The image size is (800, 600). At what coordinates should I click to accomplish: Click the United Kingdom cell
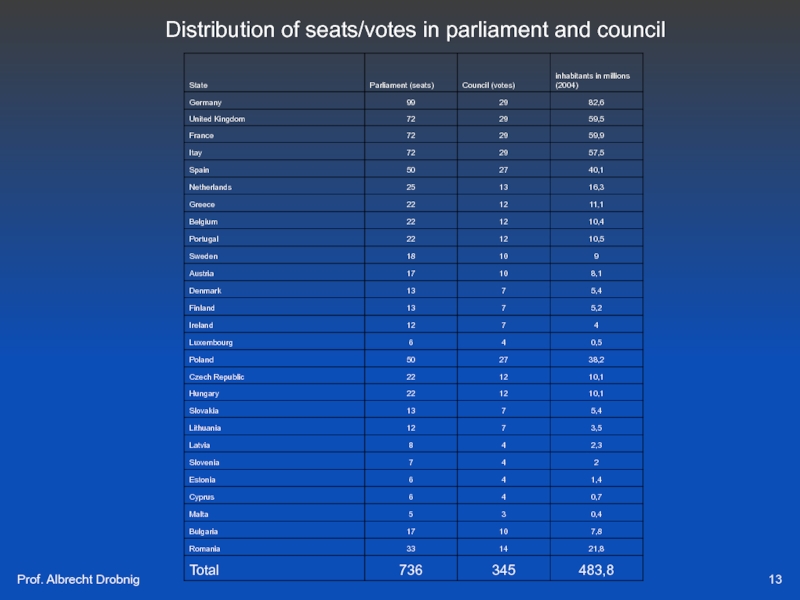point(217,119)
